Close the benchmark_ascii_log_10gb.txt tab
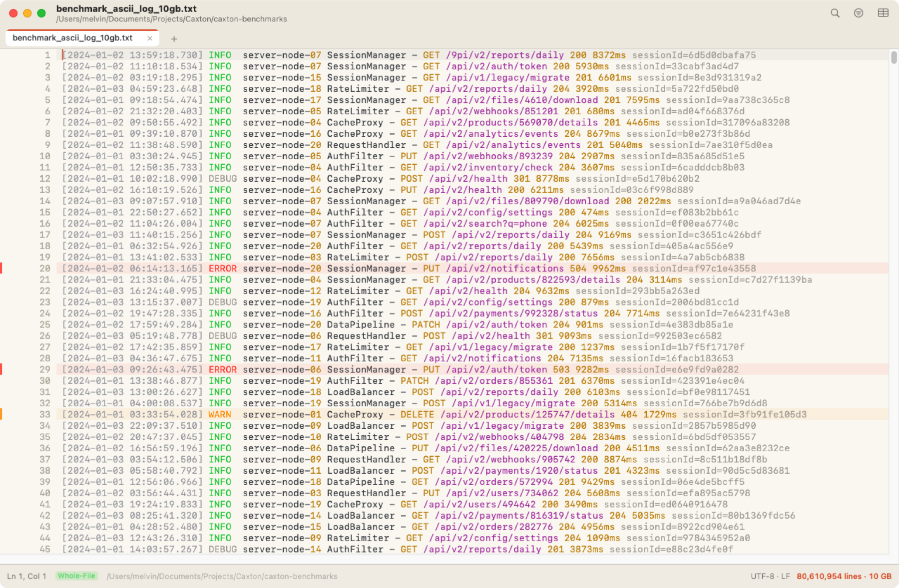899x588 pixels. click(x=150, y=38)
